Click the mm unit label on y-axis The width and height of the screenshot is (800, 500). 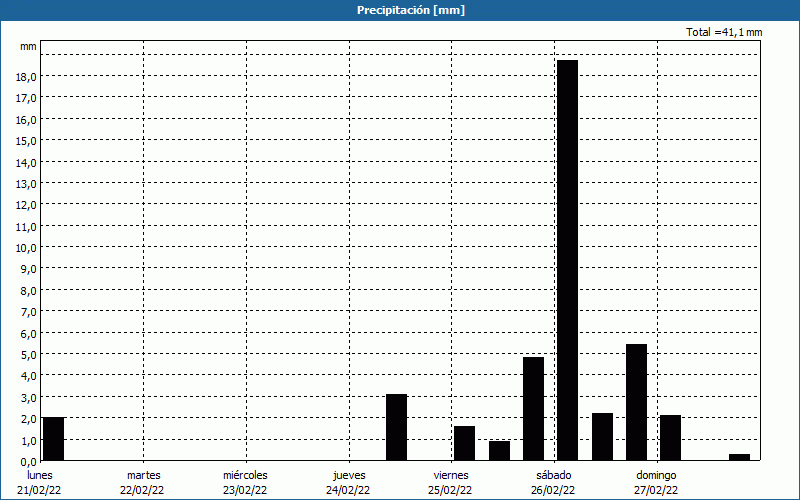click(28, 46)
